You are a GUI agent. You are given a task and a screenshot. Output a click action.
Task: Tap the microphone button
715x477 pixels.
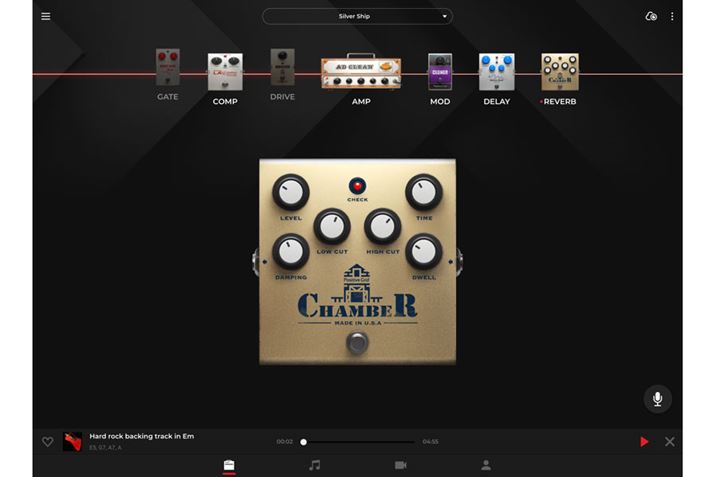tap(657, 399)
